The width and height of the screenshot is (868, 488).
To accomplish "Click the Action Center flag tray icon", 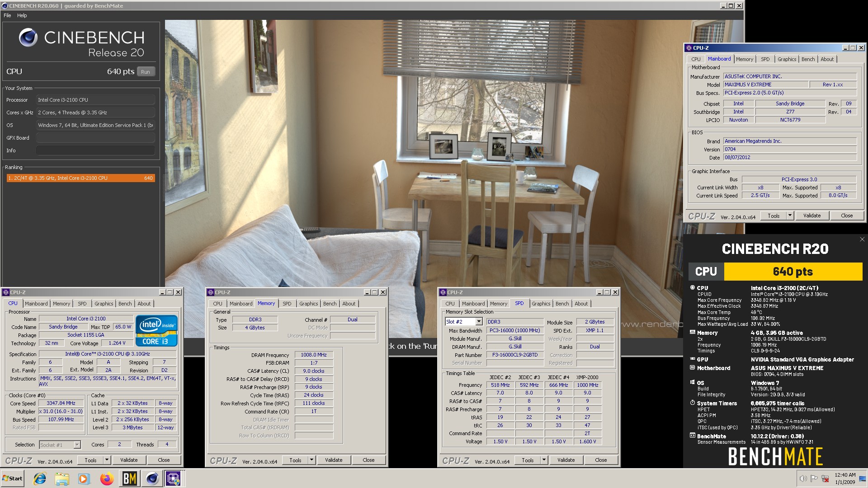I will pos(814,479).
